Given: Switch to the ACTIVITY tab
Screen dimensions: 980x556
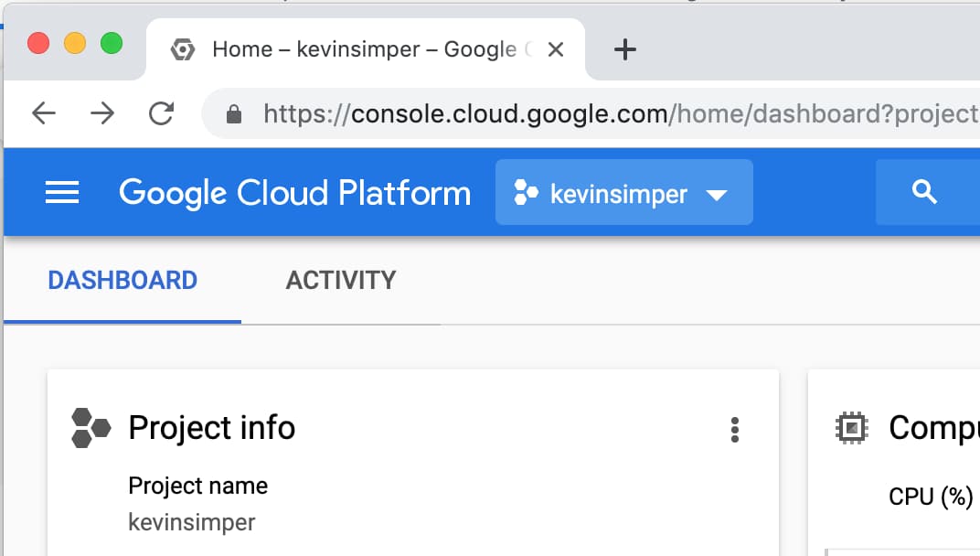Looking at the screenshot, I should coord(341,280).
